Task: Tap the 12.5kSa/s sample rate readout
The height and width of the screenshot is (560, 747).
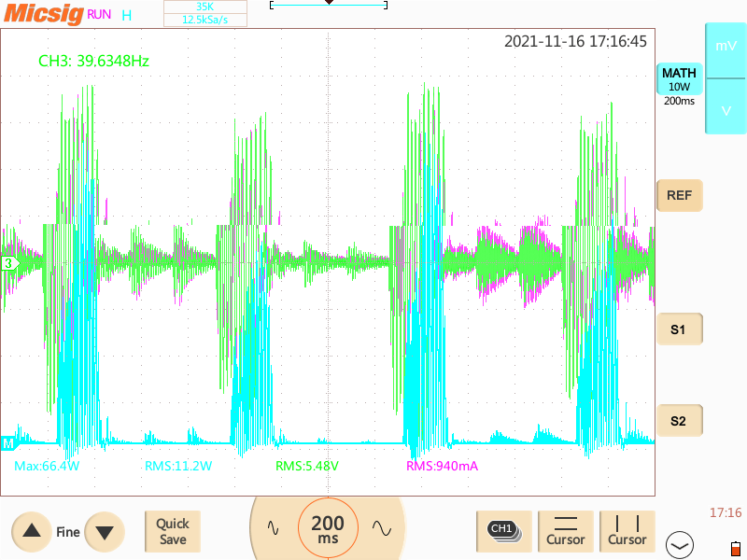Action: point(205,20)
